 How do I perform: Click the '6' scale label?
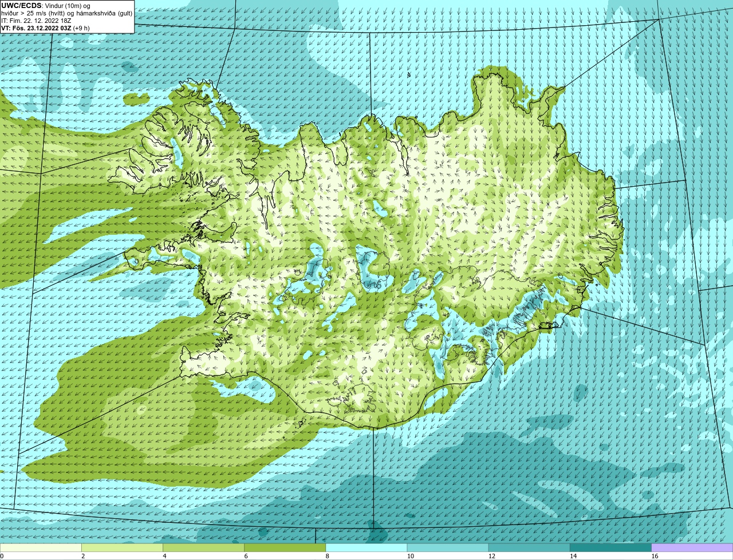pyautogui.click(x=246, y=556)
